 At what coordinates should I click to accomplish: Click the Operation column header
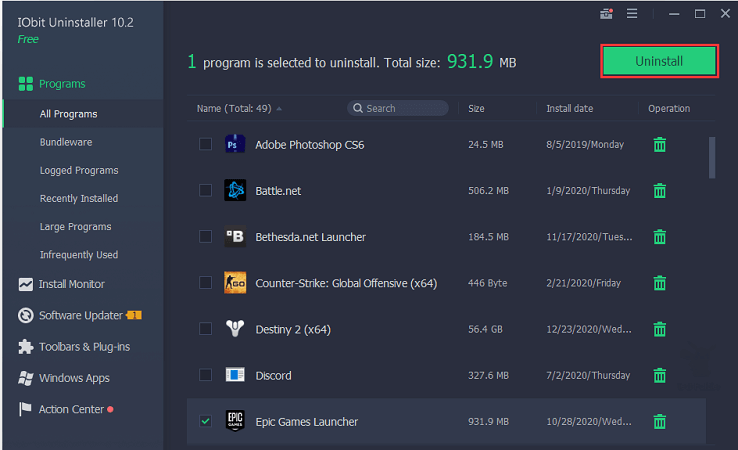[669, 109]
